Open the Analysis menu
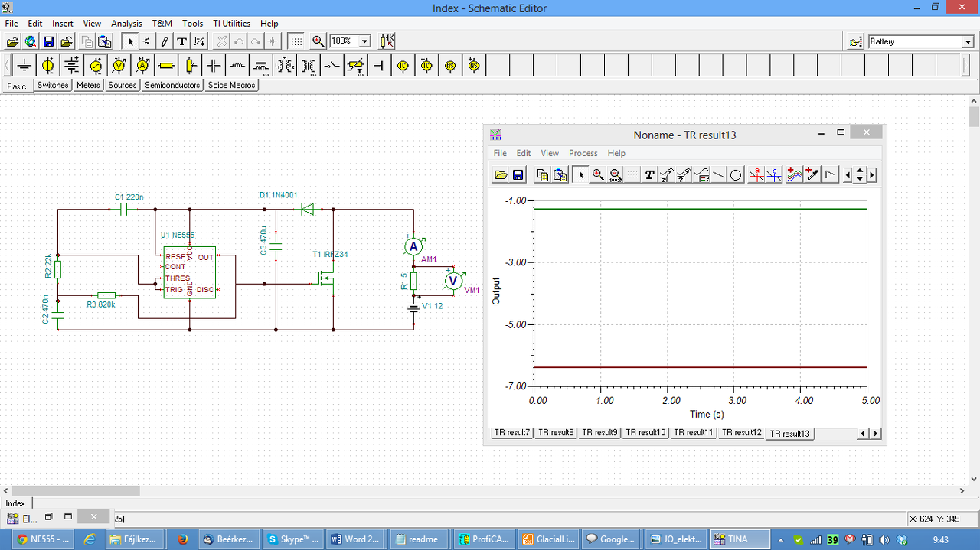 coord(126,24)
